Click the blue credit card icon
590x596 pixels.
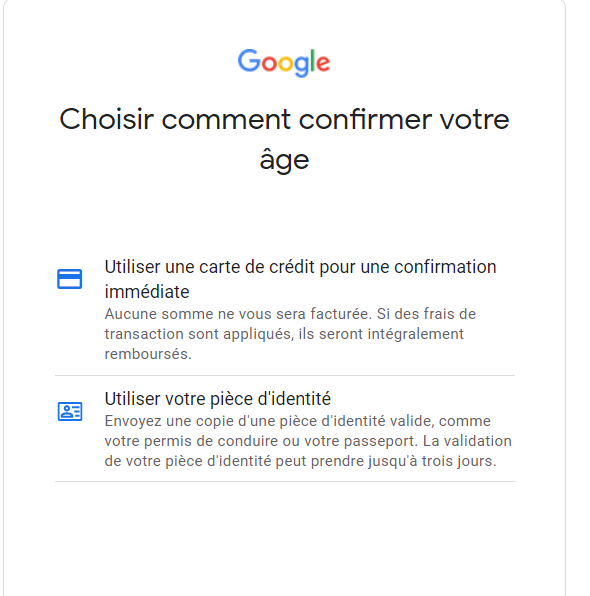click(70, 279)
